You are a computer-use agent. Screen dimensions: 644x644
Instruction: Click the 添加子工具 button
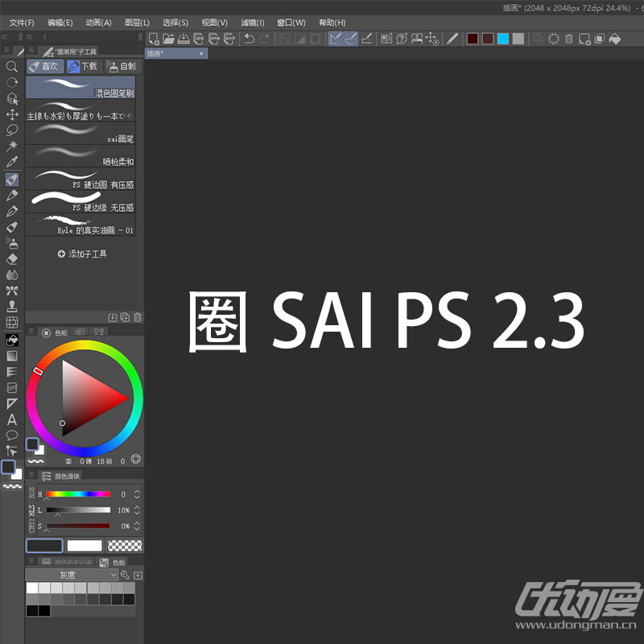pos(84,254)
